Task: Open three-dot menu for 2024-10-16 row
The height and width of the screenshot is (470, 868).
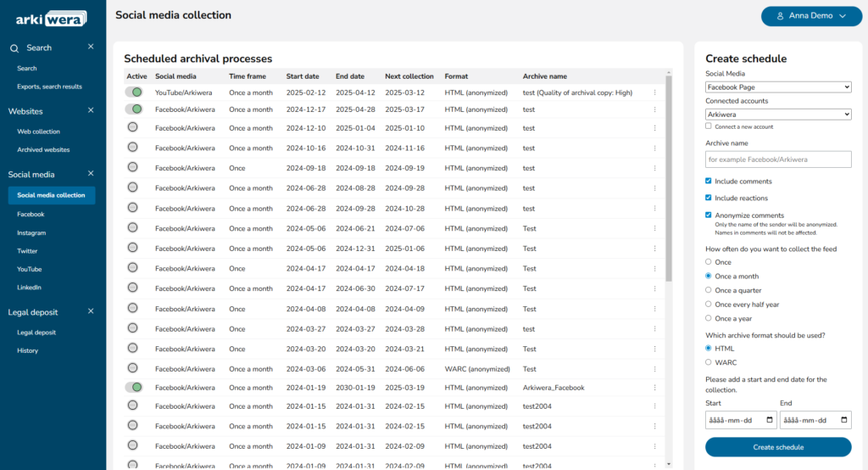Action: point(655,148)
